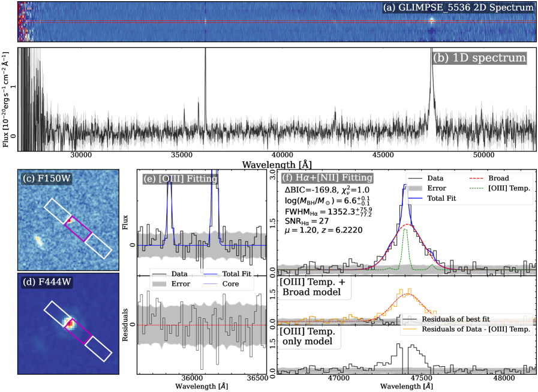Click the 47500 tick label in panel f
The height and width of the screenshot is (392, 538).
point(421,378)
